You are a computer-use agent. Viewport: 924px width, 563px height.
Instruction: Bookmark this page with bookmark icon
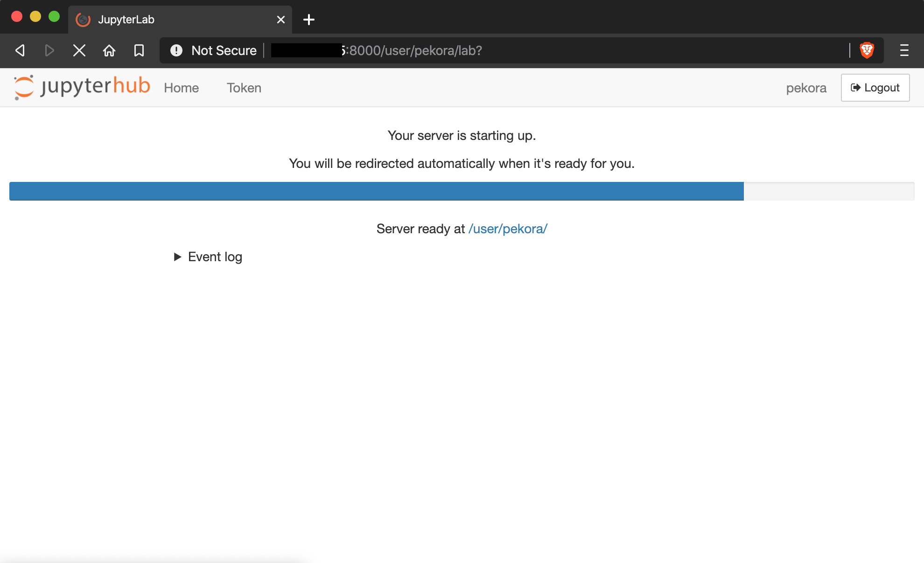(139, 50)
